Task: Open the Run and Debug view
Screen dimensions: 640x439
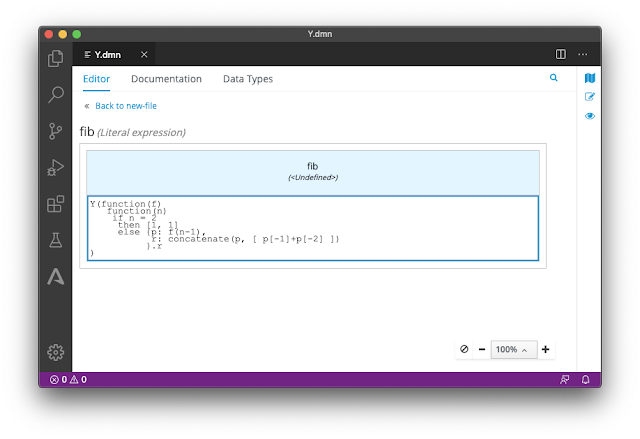Action: click(56, 167)
